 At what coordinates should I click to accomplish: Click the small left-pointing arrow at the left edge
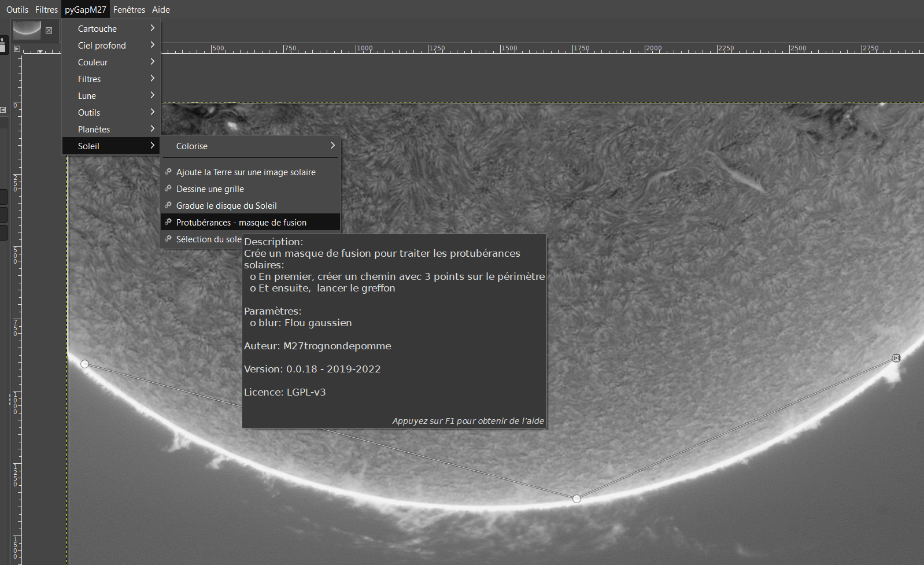pos(3,109)
